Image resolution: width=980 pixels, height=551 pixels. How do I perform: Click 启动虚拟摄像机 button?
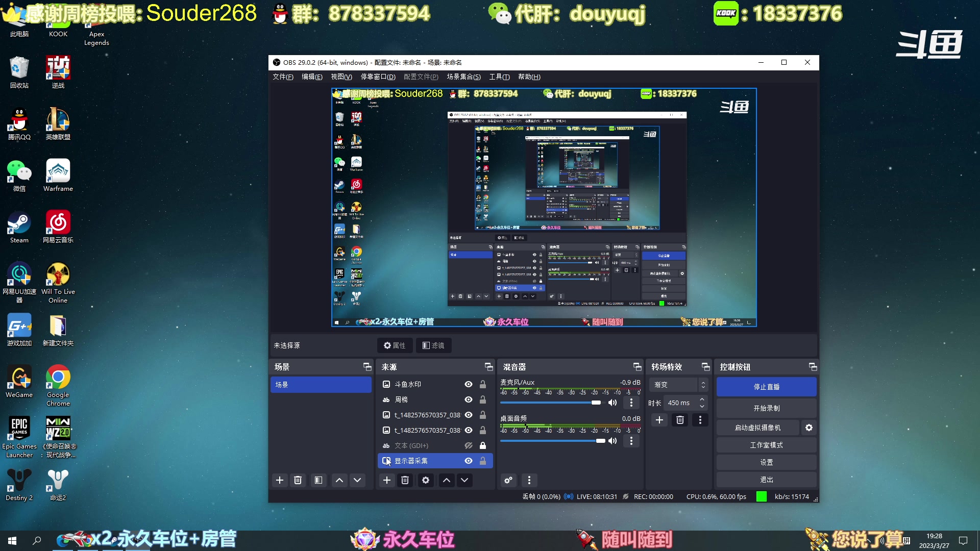point(757,428)
